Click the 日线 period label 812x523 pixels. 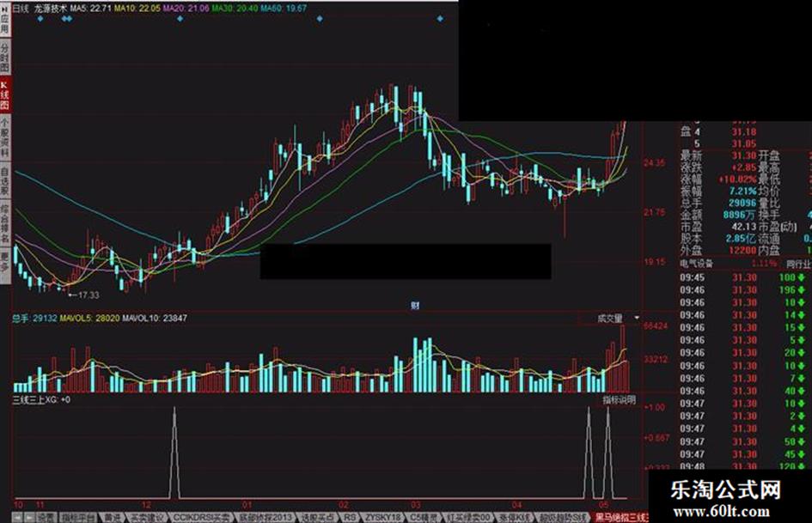21,9
